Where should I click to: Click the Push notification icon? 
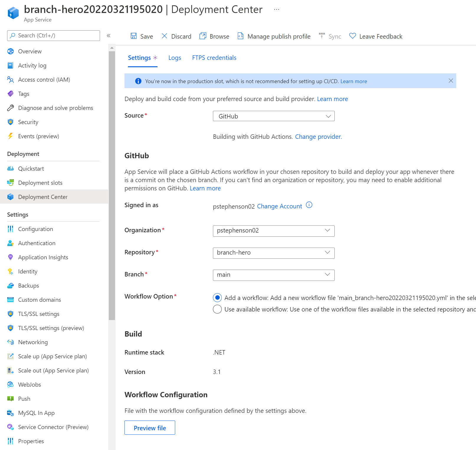pos(11,399)
